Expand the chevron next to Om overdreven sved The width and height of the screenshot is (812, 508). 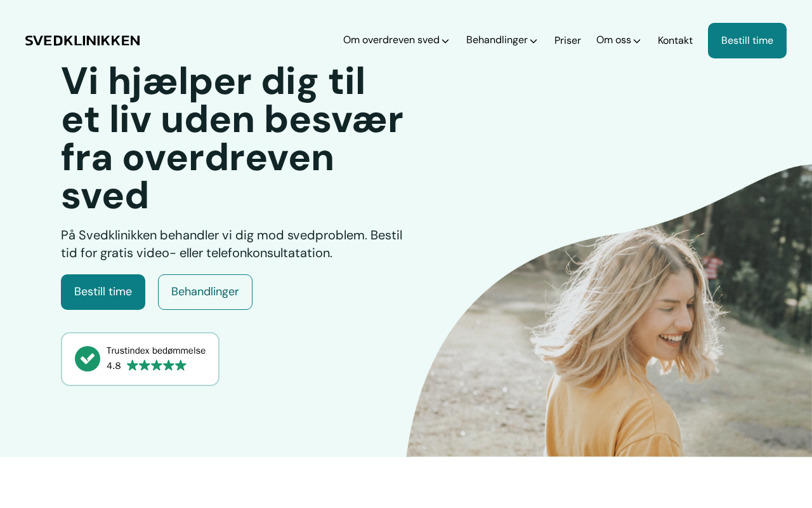(x=445, y=41)
